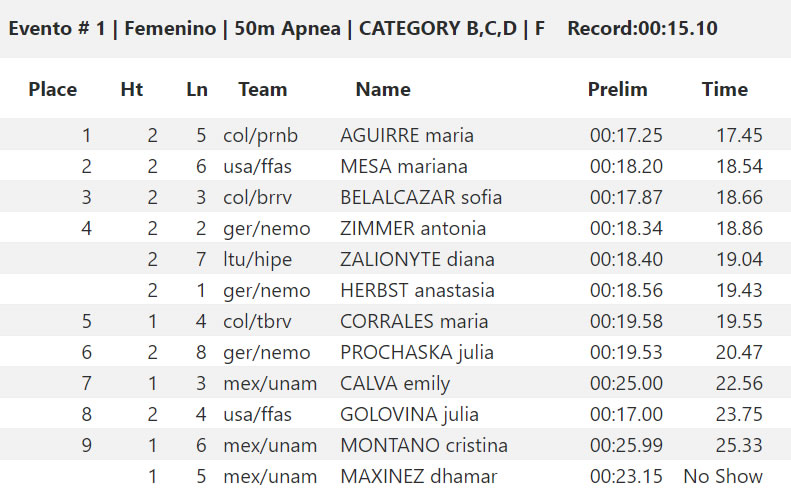The width and height of the screenshot is (791, 503).
Task: Select the CALVA emily row name
Action: tap(394, 383)
